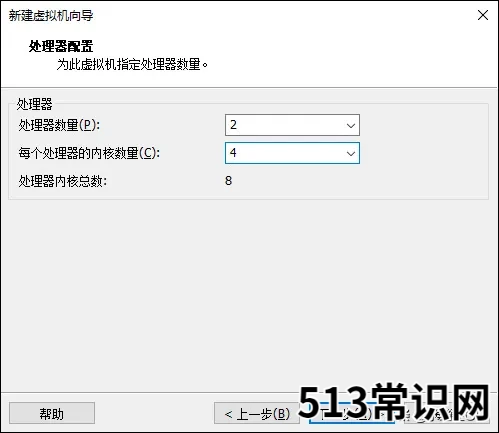The width and height of the screenshot is (499, 433).
Task: Click the cancel button behind the watermark
Action: point(447,413)
